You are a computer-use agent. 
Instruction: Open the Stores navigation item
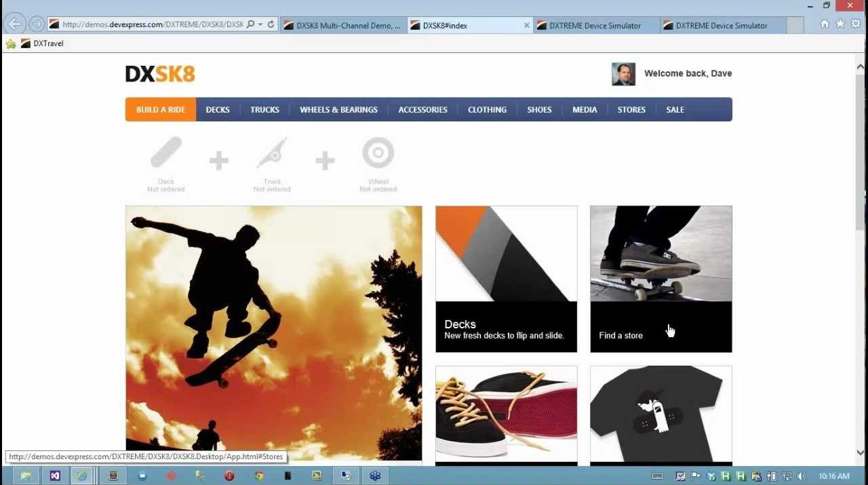coord(631,110)
